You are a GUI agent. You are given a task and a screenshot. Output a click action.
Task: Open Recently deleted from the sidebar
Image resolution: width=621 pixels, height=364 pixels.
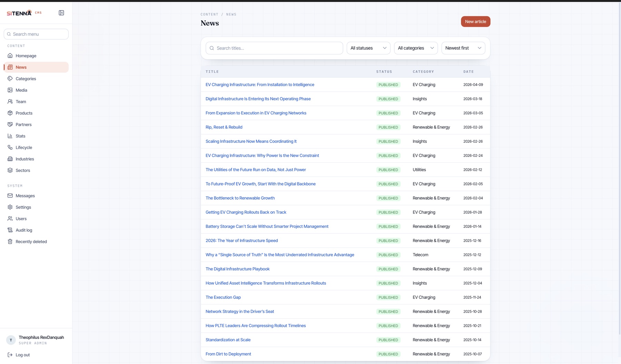coord(36,242)
